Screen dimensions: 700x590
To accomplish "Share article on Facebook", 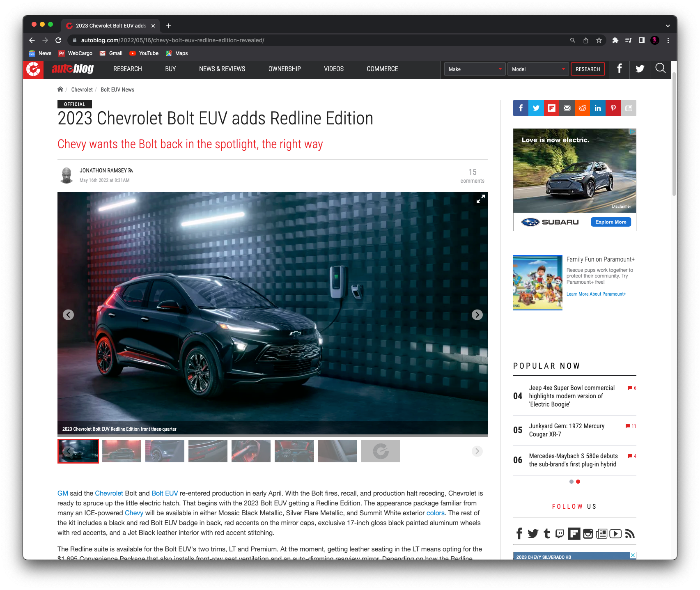I will (x=521, y=108).
